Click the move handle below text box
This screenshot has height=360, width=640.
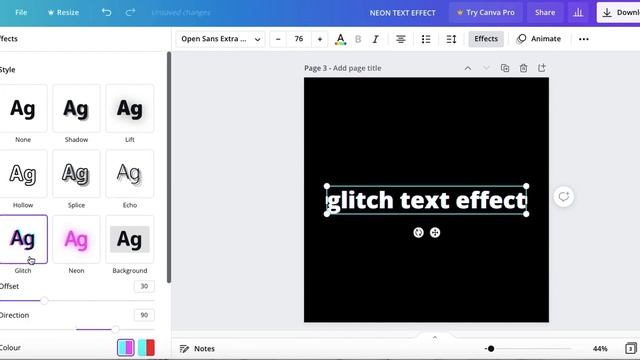pos(435,233)
